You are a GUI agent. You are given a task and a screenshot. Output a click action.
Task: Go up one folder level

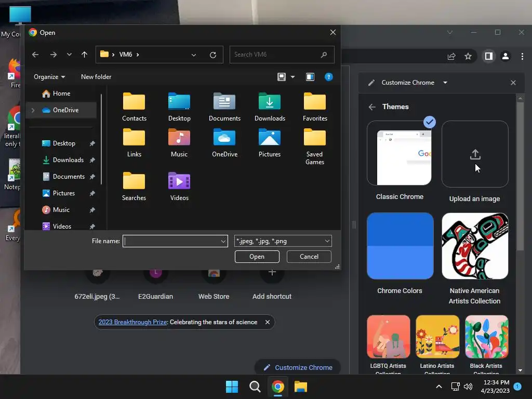85,55
